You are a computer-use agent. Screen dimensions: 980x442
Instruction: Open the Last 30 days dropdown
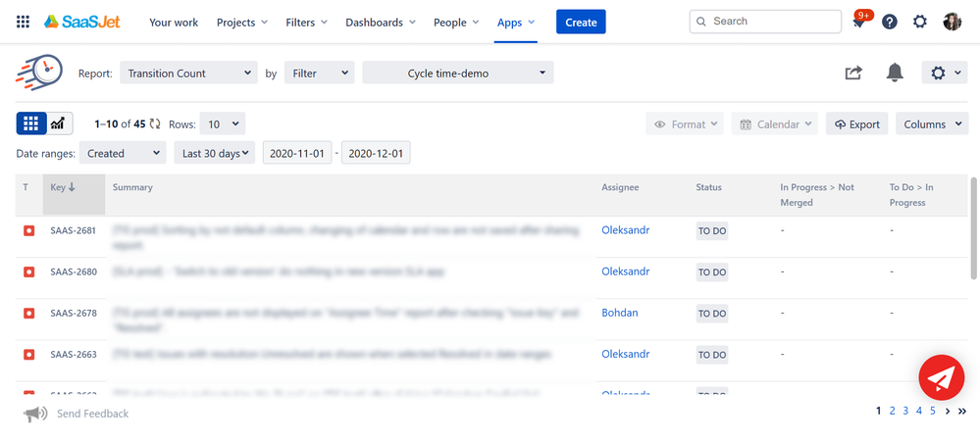click(x=215, y=153)
